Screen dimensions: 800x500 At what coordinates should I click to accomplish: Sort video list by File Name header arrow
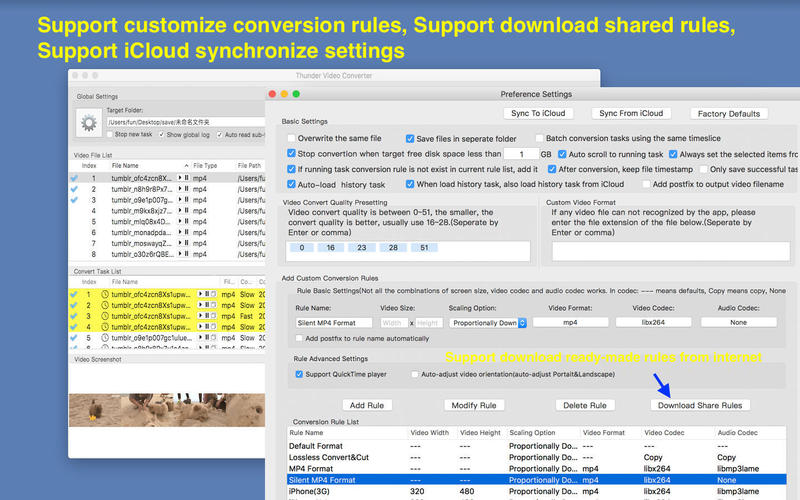coord(186,166)
